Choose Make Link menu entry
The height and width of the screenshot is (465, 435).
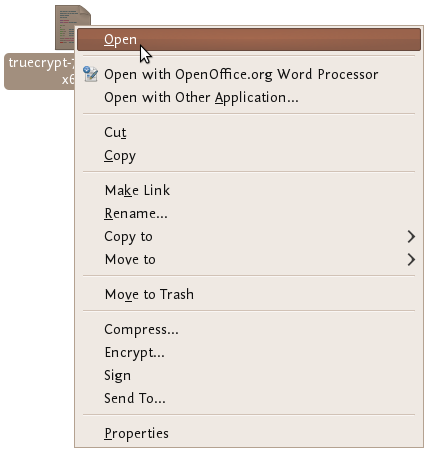point(249,190)
